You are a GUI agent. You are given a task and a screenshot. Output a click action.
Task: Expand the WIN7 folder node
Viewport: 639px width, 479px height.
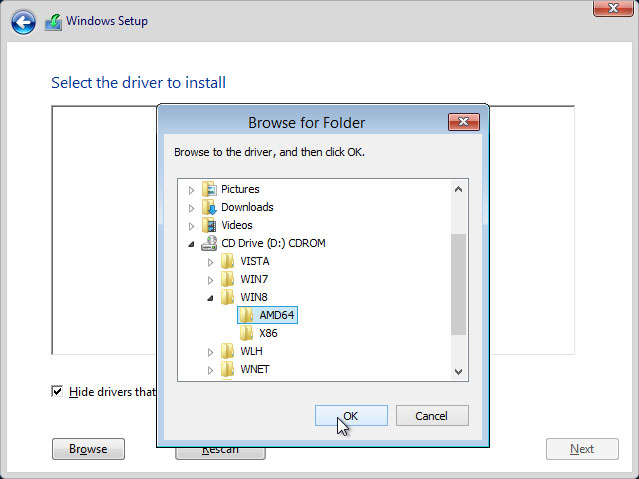pos(210,280)
